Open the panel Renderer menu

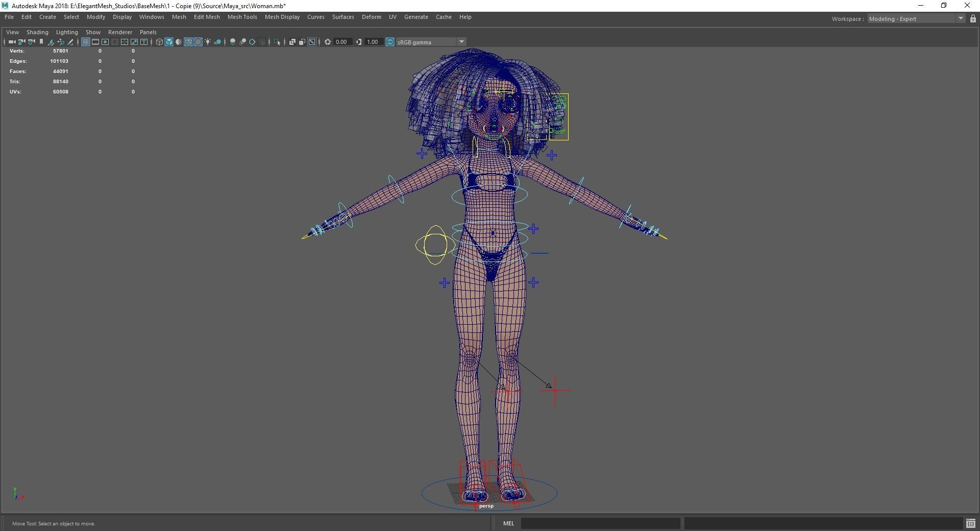[120, 32]
